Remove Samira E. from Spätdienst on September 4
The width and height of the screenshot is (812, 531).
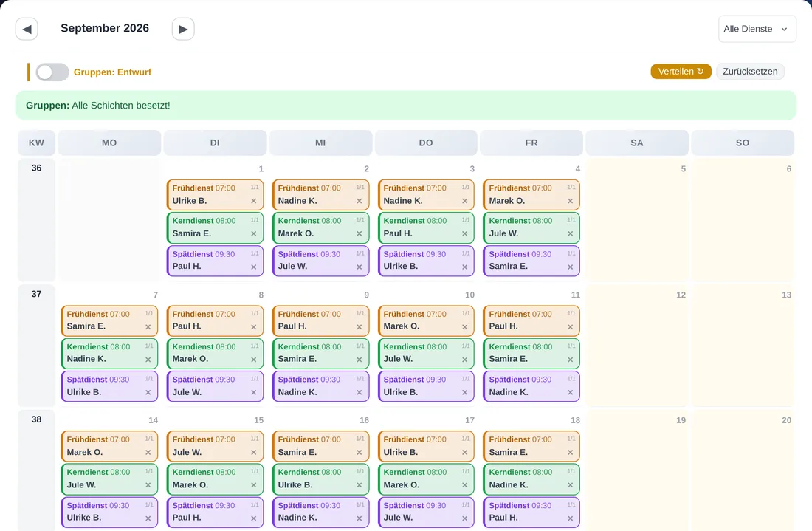570,267
